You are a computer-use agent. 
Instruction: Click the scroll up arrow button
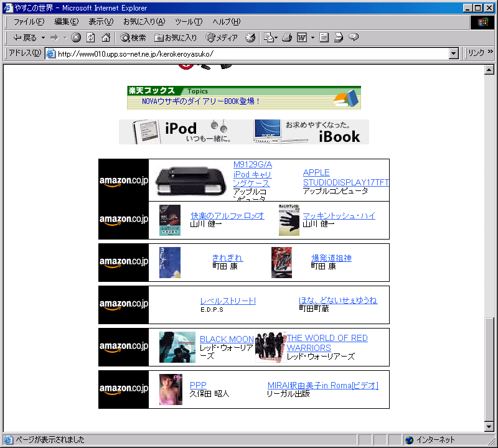coord(489,70)
